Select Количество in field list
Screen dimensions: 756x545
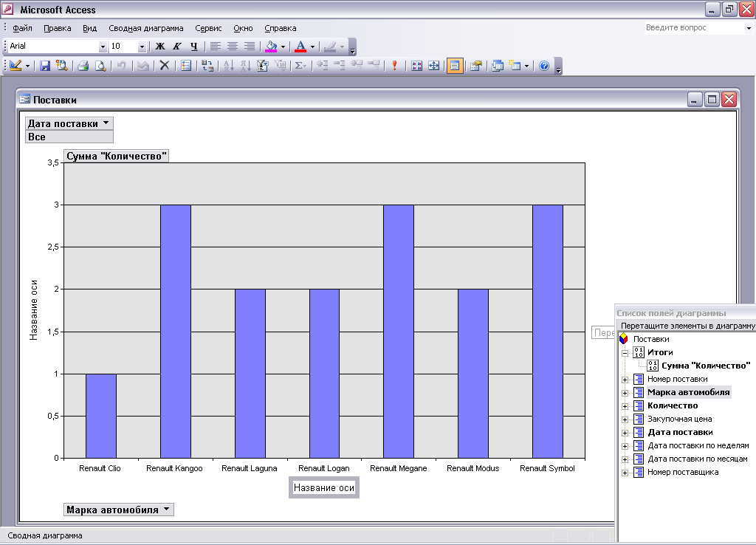673,405
